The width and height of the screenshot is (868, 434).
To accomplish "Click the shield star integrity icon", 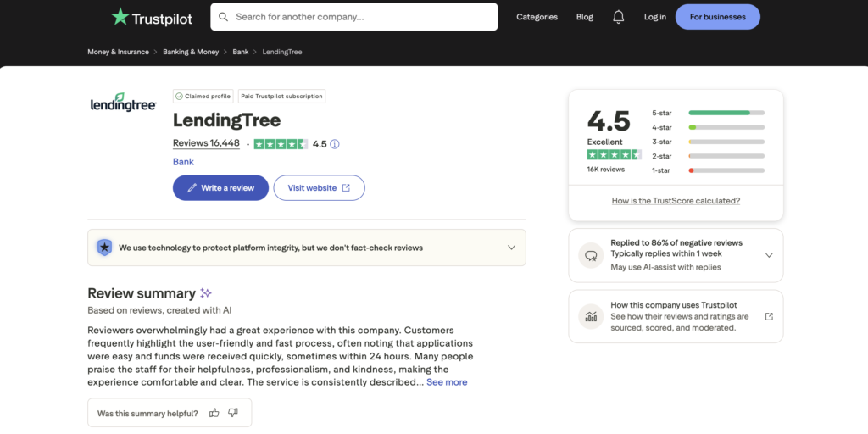I will pyautogui.click(x=104, y=248).
